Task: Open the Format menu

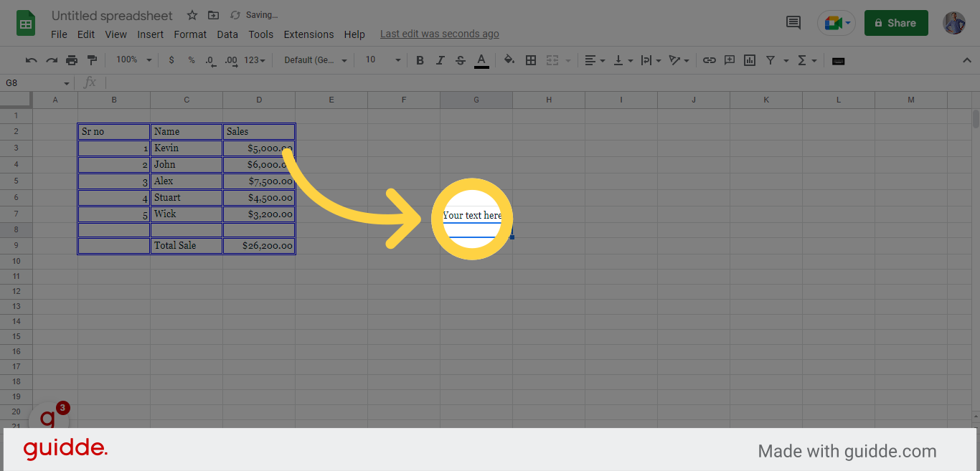Action: tap(190, 34)
